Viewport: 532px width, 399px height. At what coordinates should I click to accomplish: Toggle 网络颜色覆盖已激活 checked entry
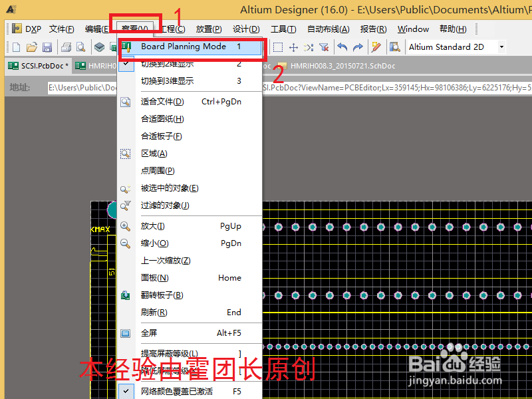[x=190, y=392]
